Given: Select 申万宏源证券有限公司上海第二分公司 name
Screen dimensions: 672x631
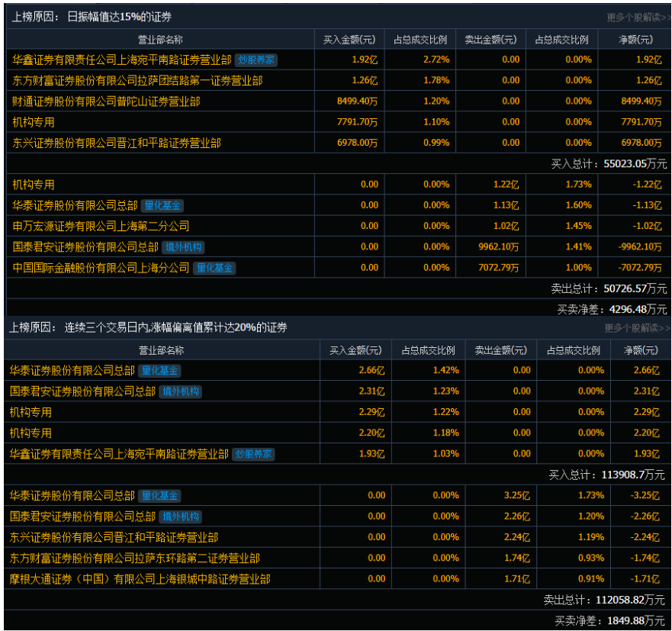Looking at the screenshot, I should click(x=101, y=227).
